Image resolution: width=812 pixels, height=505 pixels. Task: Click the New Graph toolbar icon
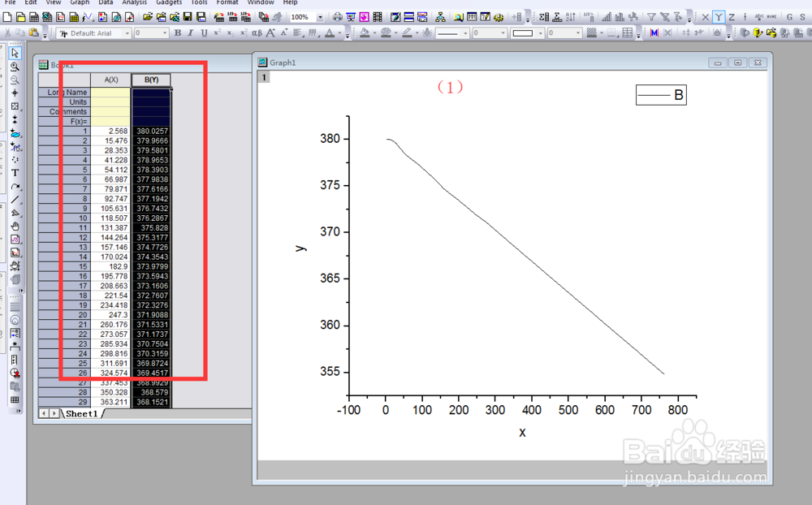tap(61, 17)
